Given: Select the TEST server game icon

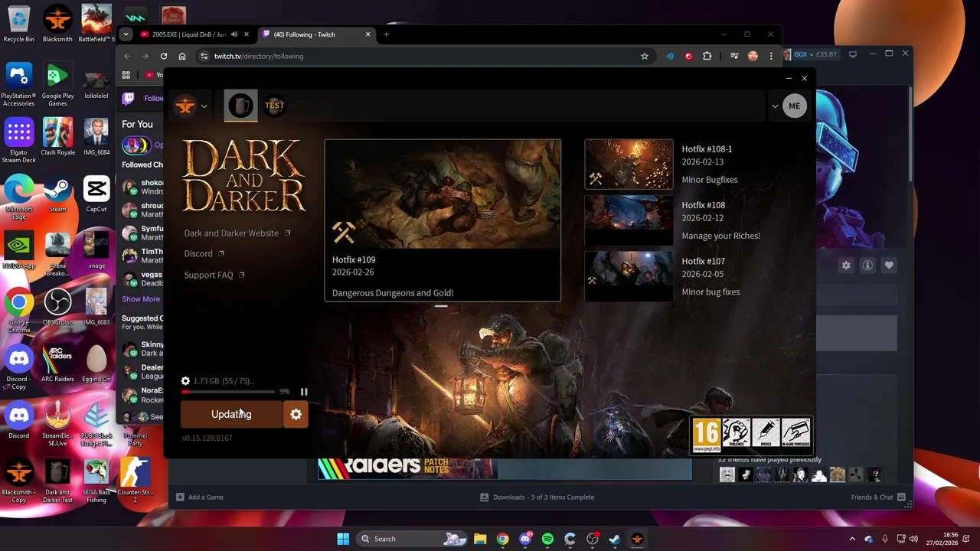Looking at the screenshot, I should pos(274,106).
